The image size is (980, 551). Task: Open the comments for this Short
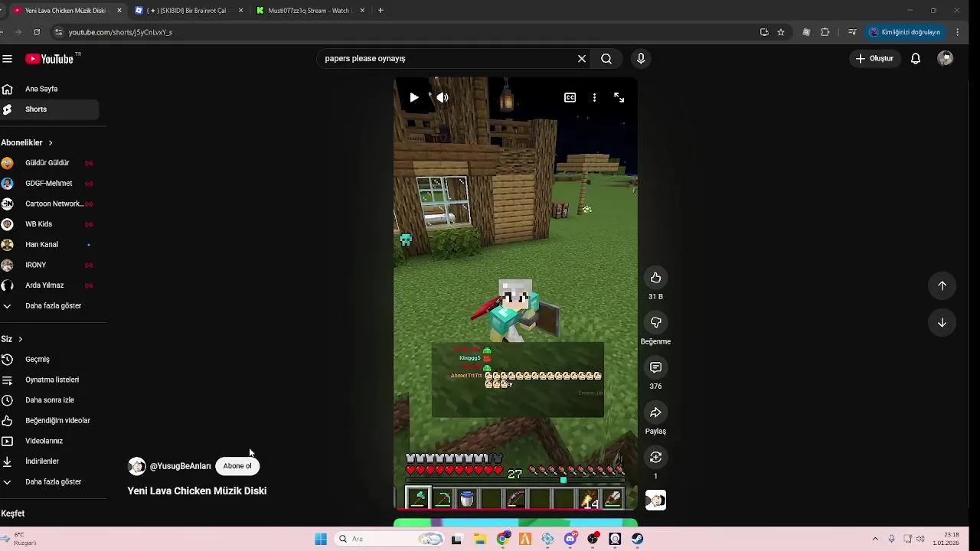pyautogui.click(x=655, y=368)
